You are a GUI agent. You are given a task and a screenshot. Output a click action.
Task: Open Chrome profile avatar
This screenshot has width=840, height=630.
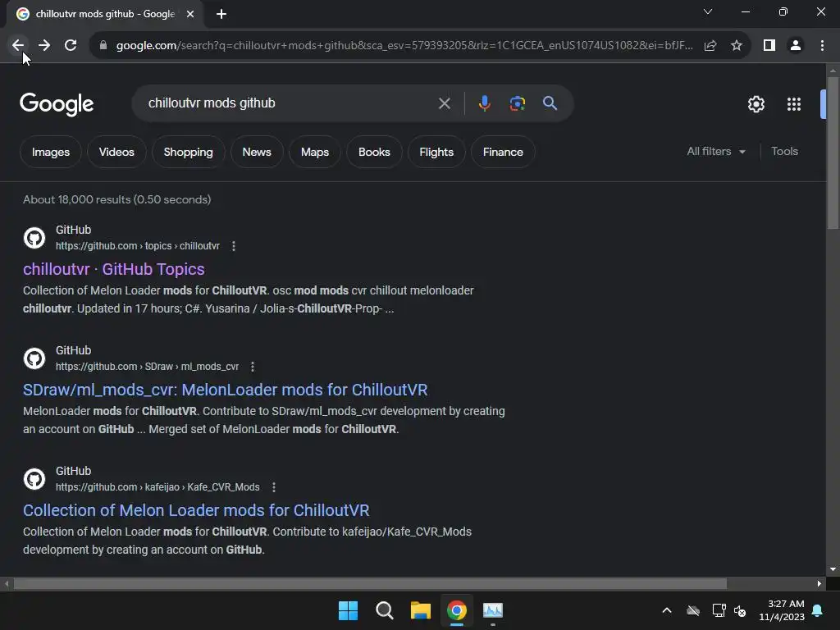pyautogui.click(x=796, y=46)
